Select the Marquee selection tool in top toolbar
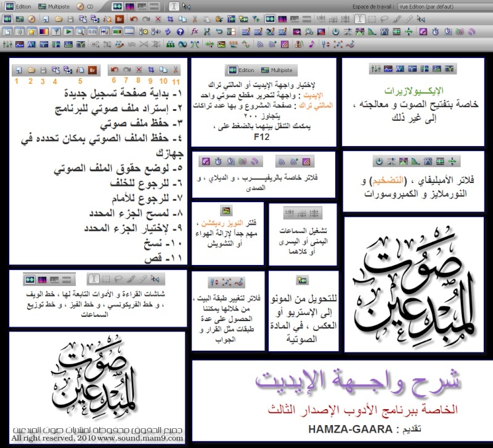The image size is (493, 448). [x=372, y=20]
